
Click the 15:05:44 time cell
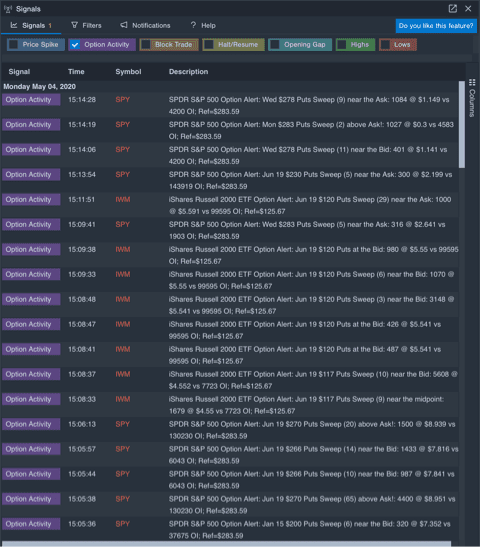82,474
